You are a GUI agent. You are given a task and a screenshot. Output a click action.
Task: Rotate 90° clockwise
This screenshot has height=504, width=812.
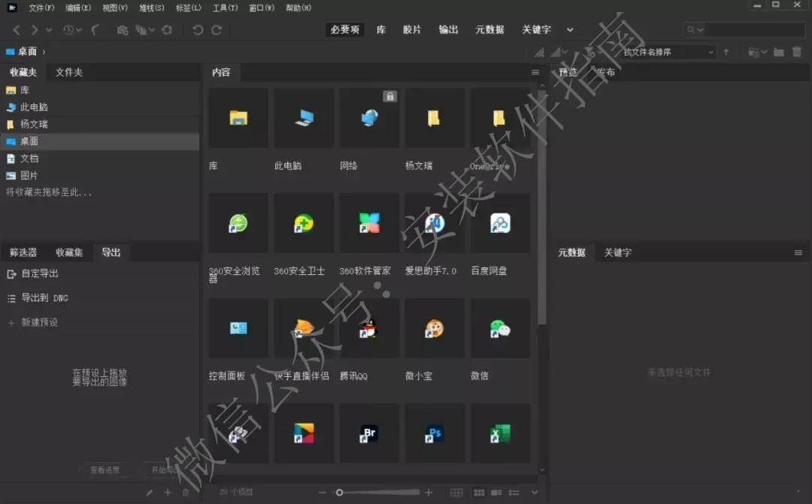pyautogui.click(x=217, y=30)
